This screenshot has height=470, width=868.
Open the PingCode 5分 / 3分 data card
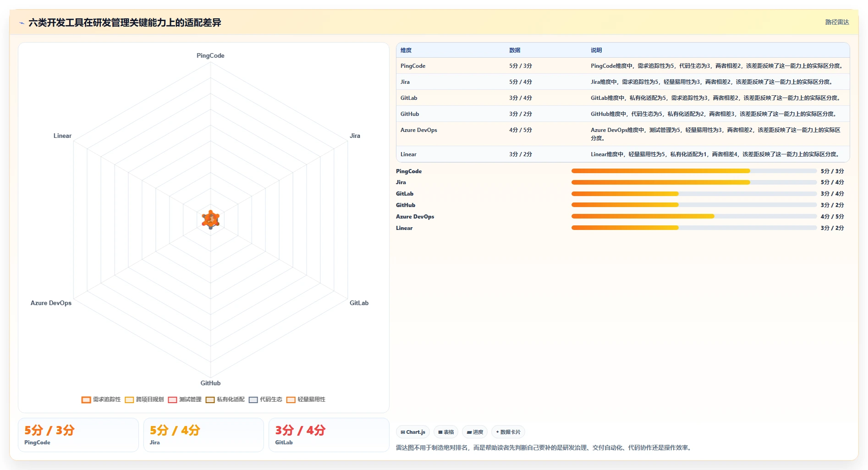pyautogui.click(x=78, y=435)
